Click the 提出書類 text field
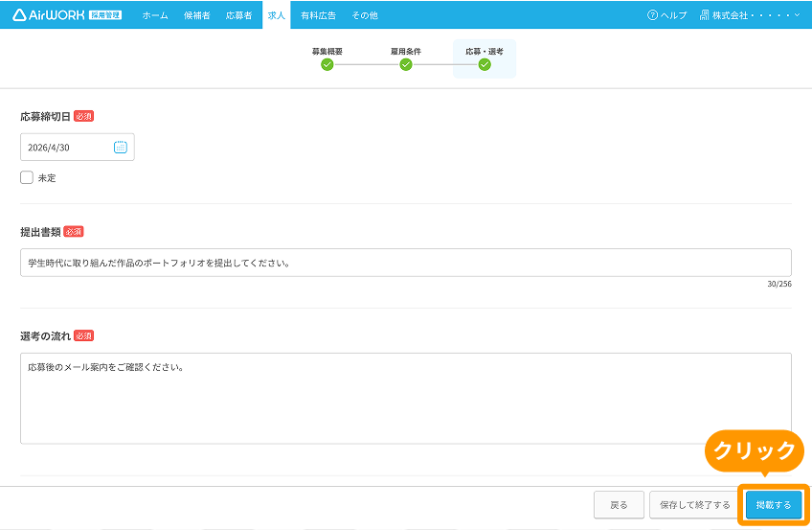This screenshot has width=812, height=530. pos(406,263)
